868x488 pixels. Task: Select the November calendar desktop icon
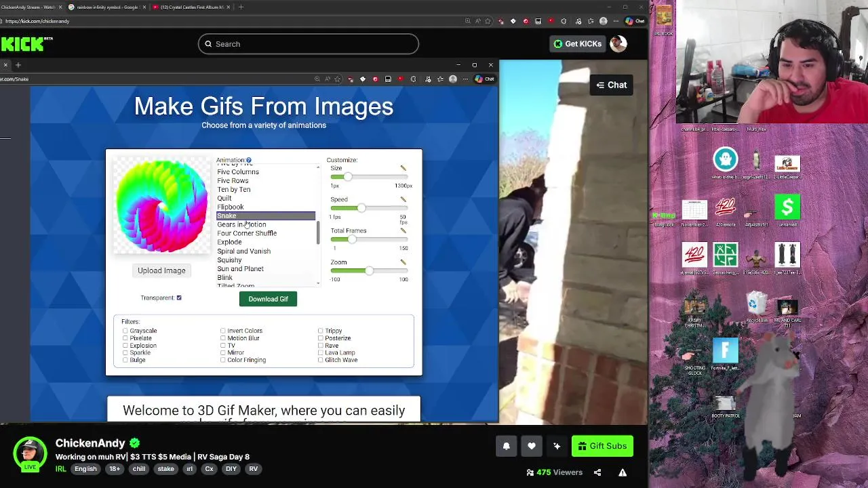coord(694,214)
